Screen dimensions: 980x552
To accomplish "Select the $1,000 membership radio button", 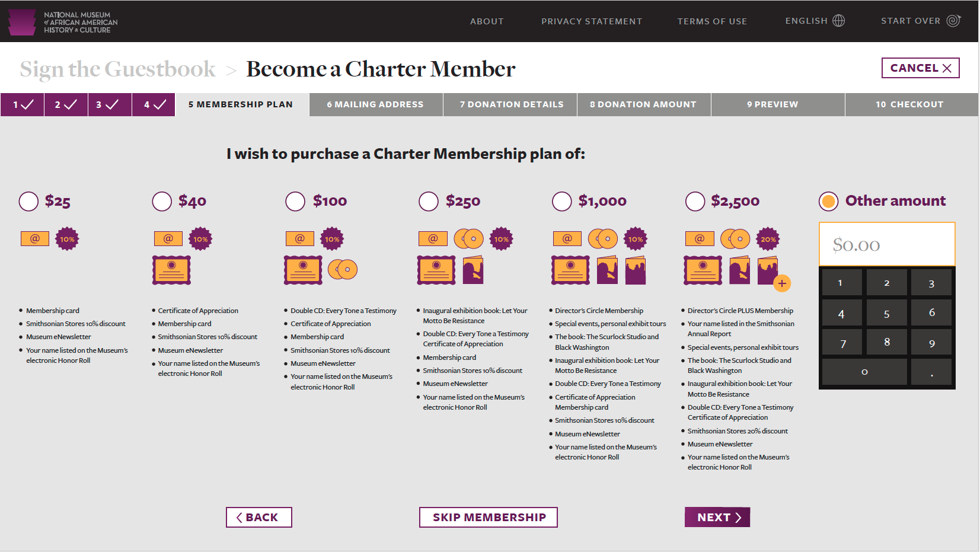I will click(x=562, y=202).
